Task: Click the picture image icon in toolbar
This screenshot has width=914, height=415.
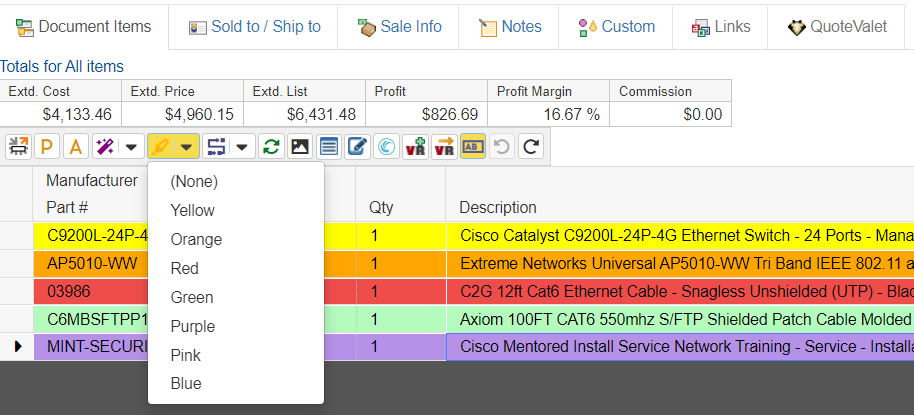Action: point(299,147)
